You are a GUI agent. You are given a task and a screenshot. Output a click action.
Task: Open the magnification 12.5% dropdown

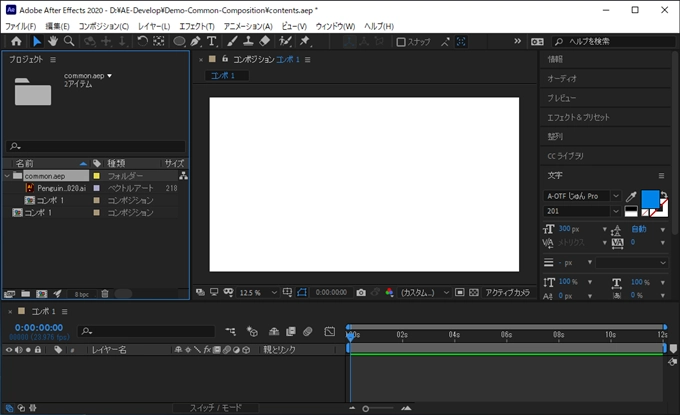257,293
